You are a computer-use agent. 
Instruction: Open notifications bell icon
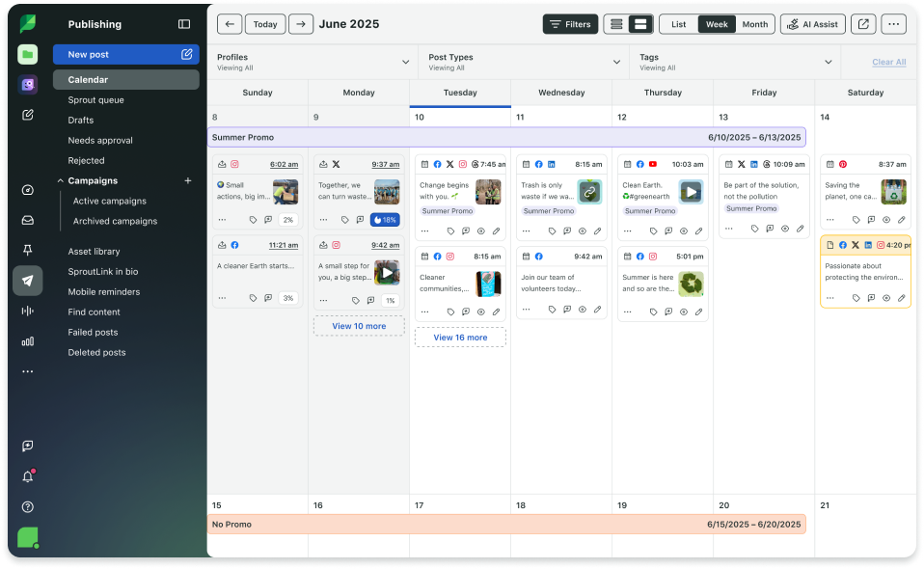pyautogui.click(x=28, y=476)
